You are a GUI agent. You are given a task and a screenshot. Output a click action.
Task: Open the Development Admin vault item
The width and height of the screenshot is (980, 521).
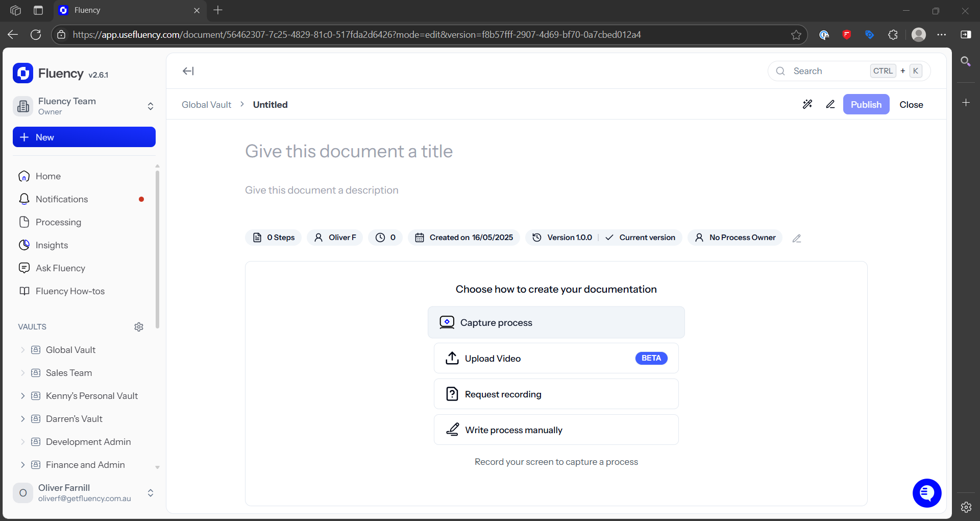88,442
